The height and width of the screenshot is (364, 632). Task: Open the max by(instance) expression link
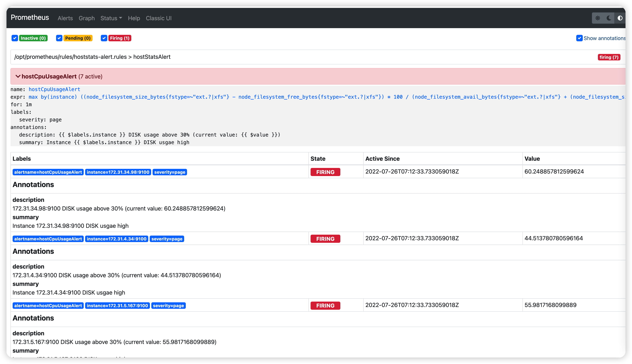click(x=327, y=97)
